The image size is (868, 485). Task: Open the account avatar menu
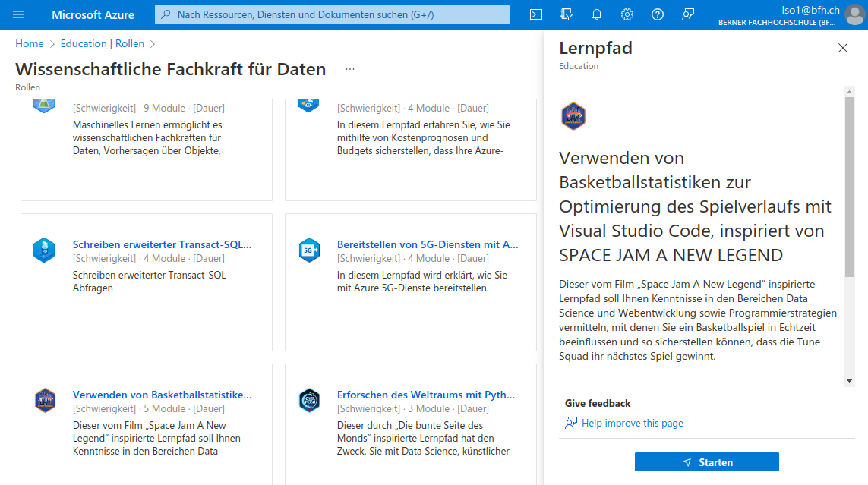[x=855, y=15]
